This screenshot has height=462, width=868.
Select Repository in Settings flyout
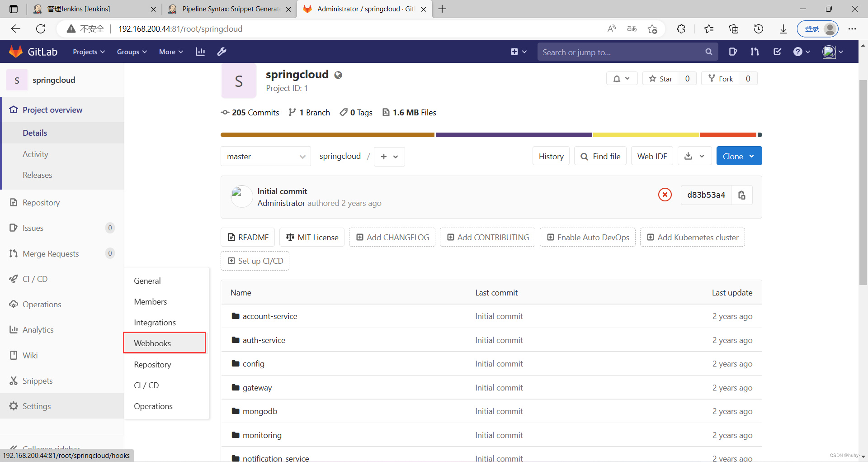pos(152,364)
